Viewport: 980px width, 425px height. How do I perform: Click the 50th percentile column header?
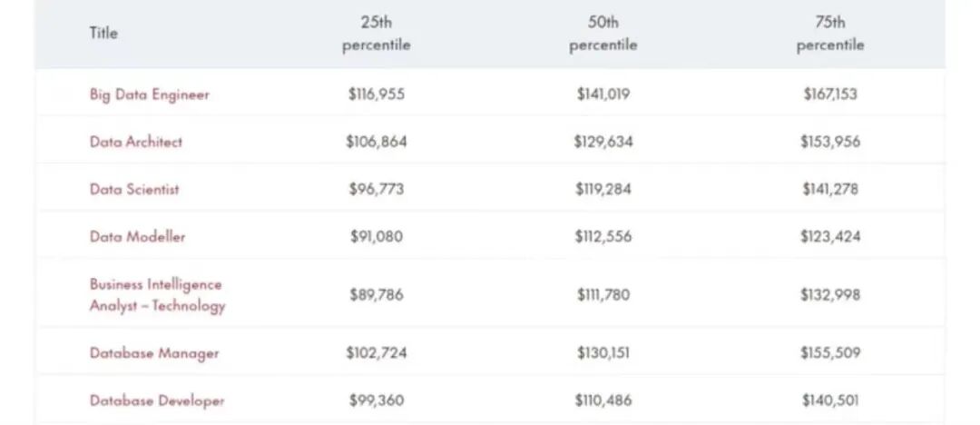pyautogui.click(x=603, y=35)
